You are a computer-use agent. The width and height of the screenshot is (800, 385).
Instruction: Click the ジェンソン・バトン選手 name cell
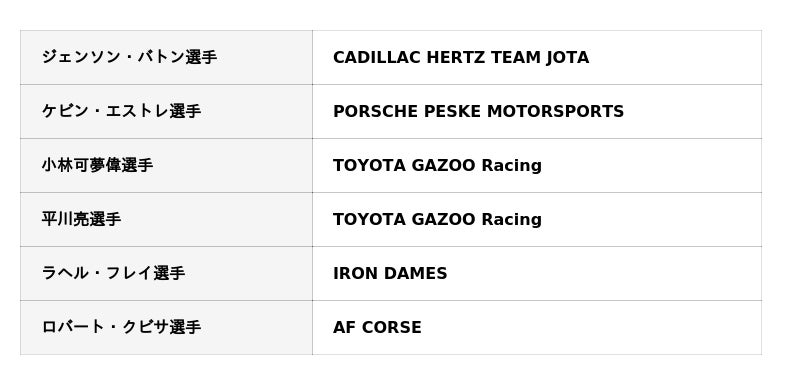pyautogui.click(x=166, y=57)
